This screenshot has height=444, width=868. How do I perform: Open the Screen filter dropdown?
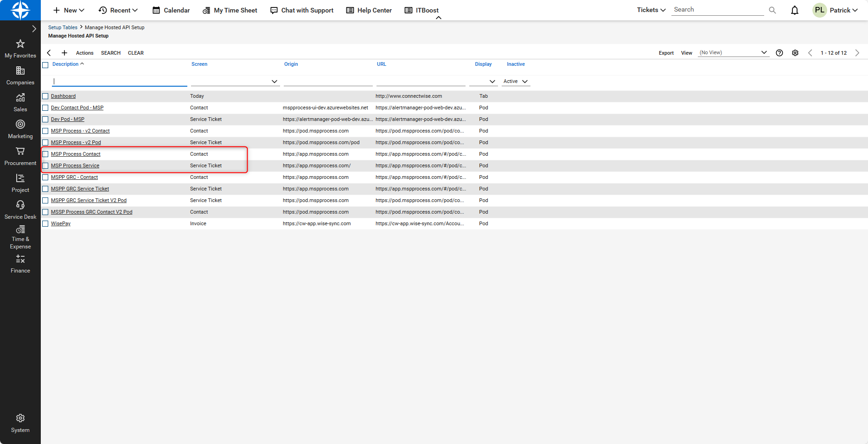pos(235,81)
